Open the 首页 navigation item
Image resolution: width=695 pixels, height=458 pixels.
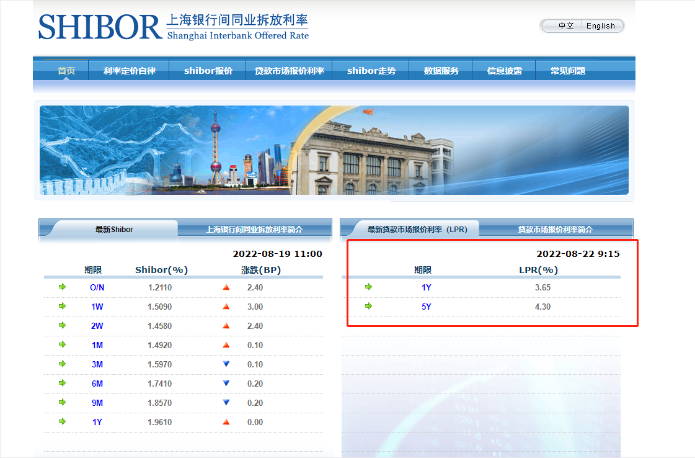point(66,70)
